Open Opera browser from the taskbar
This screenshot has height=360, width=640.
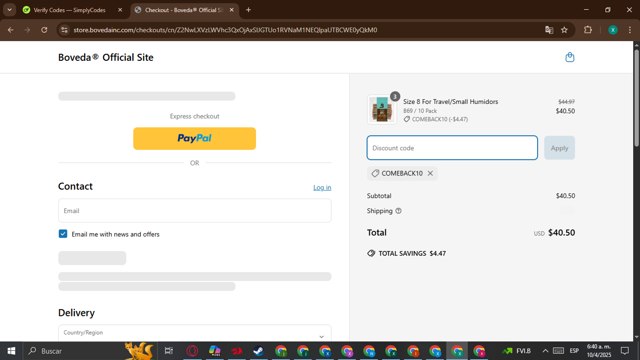point(192,351)
